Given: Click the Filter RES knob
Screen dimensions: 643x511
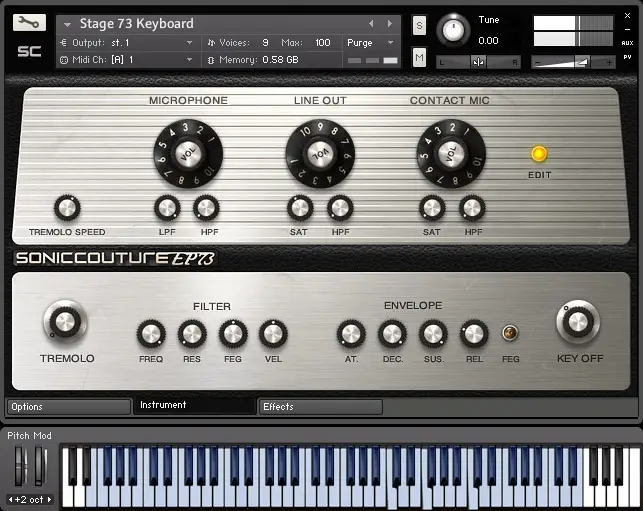Looking at the screenshot, I should [x=192, y=334].
